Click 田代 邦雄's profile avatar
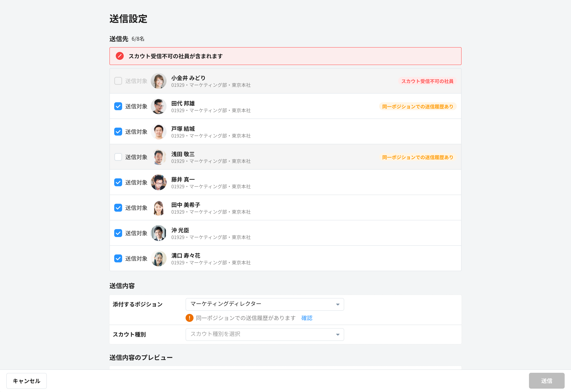Viewport: 571px width, 392px height. [x=158, y=106]
